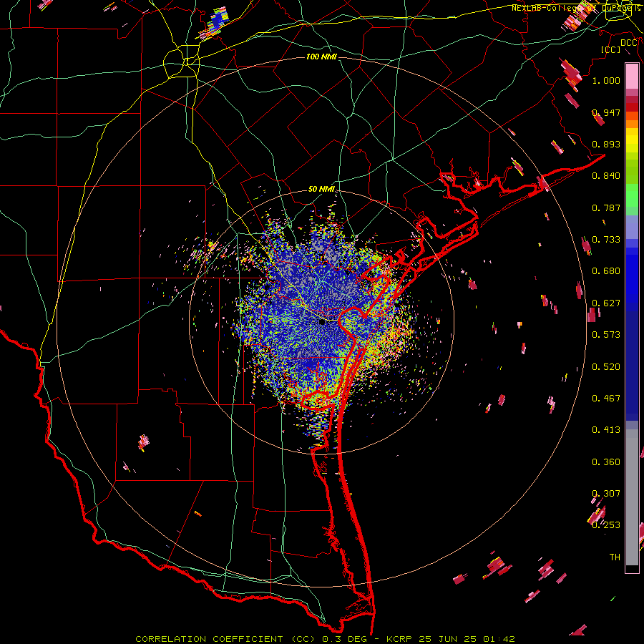
Task: Click the 1.000 value on the scale
Action: tap(606, 80)
